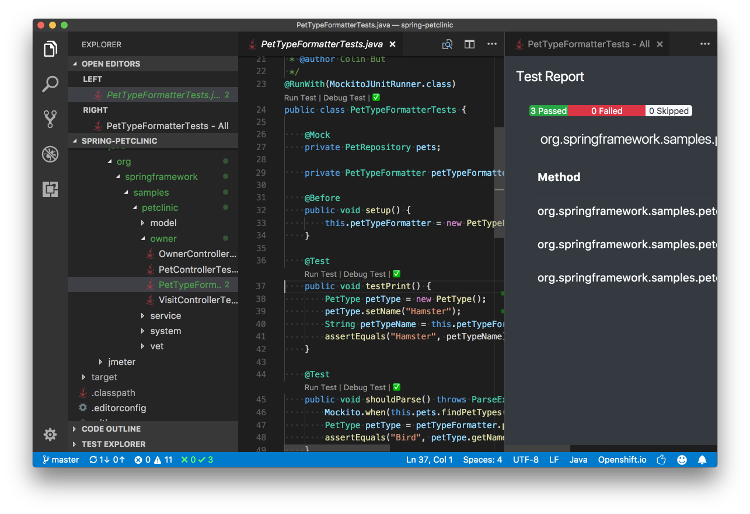Select PetTypeFormatterTests.j... under LEFT open editors
Viewport: 750px width, 514px height.
pos(153,95)
